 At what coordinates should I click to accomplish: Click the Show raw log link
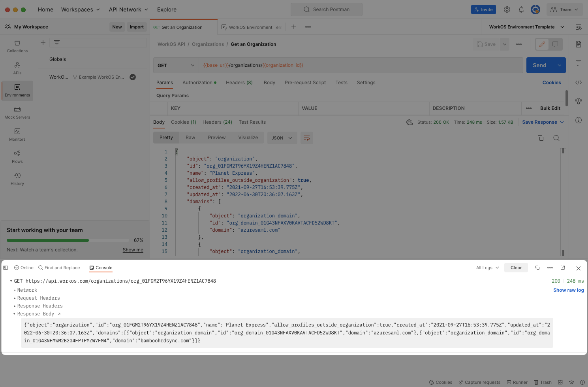pyautogui.click(x=568, y=290)
